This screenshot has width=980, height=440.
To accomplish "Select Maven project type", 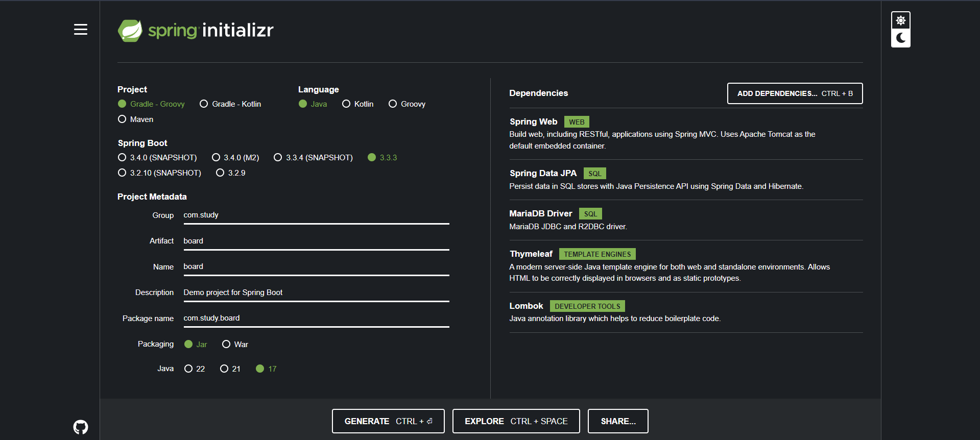I will [135, 119].
